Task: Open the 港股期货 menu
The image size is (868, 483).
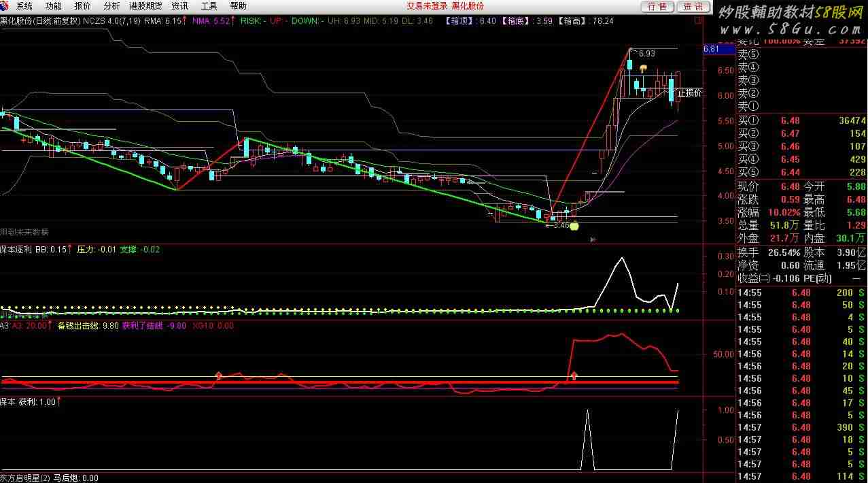Action: (x=145, y=6)
